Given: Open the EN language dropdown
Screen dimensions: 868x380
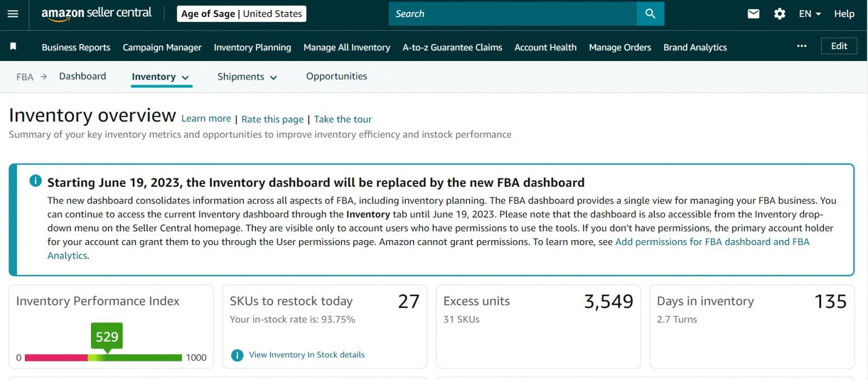Looking at the screenshot, I should point(810,14).
